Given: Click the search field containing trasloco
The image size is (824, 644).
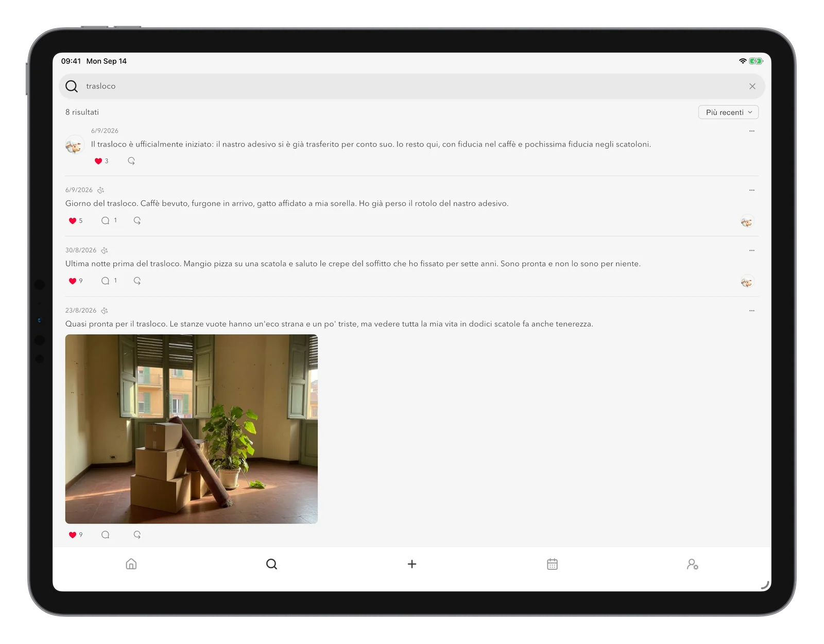Looking at the screenshot, I should click(x=411, y=86).
